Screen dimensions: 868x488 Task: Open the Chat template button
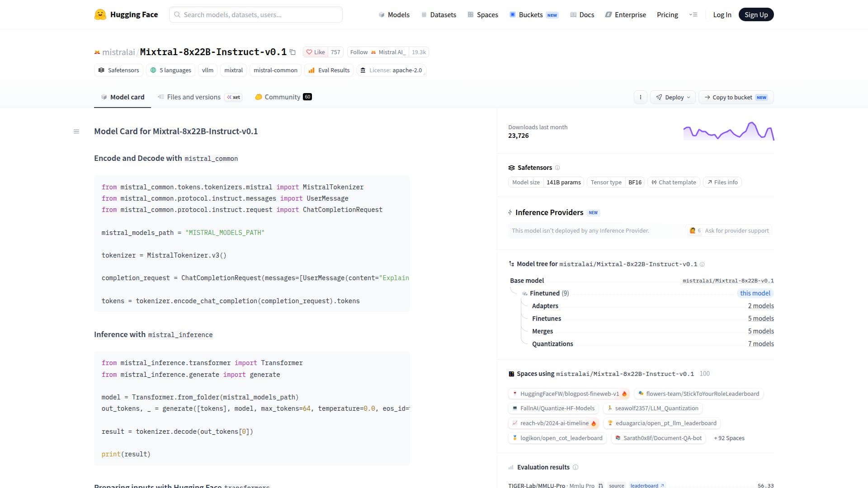674,182
